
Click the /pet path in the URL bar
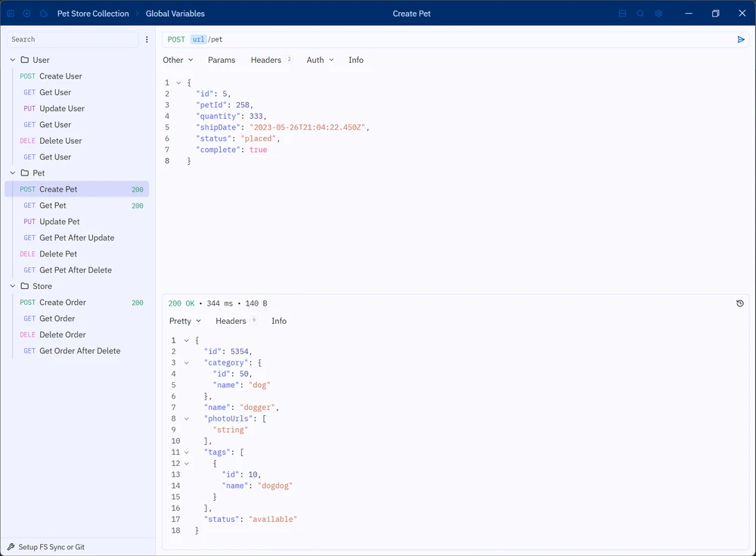coord(215,39)
